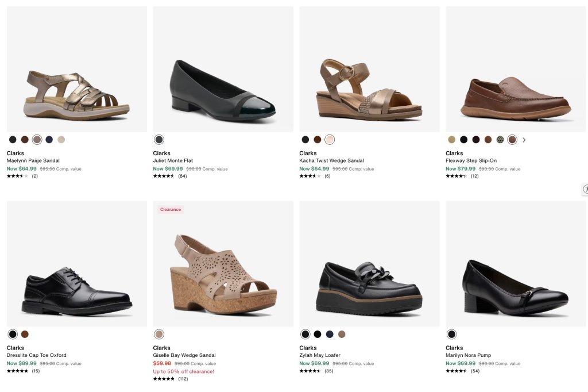Click the Clearance badge on Giselle sandal
The image size is (588, 392).
pyautogui.click(x=170, y=210)
